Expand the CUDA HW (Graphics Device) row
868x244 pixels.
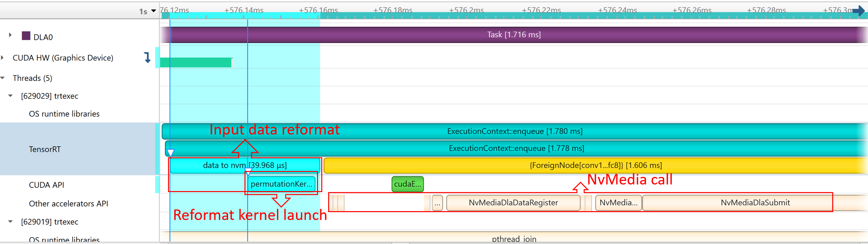[3, 58]
